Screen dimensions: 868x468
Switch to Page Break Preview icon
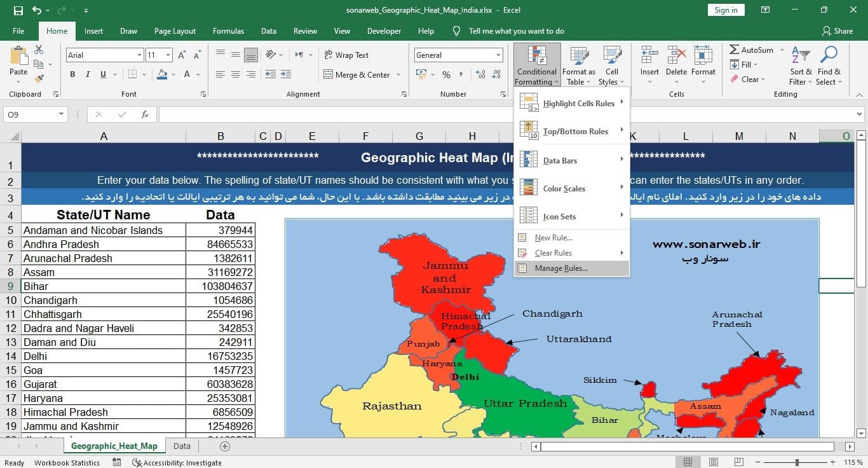739,462
